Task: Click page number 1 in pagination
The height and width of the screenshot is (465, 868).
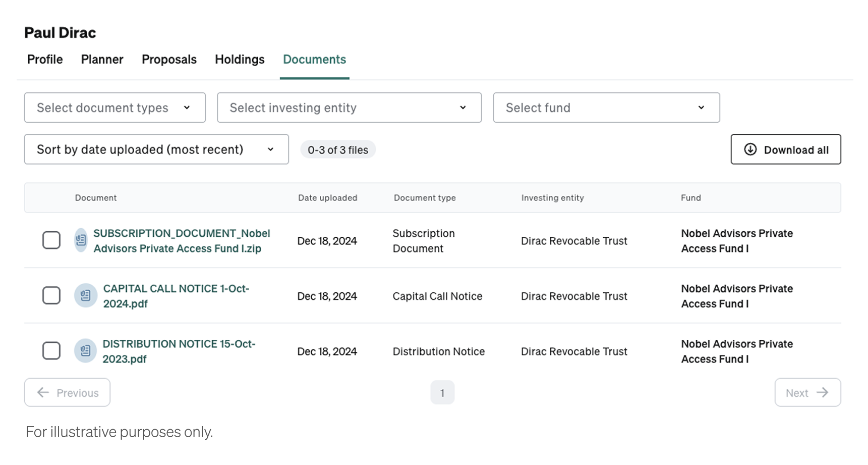Action: click(x=442, y=393)
